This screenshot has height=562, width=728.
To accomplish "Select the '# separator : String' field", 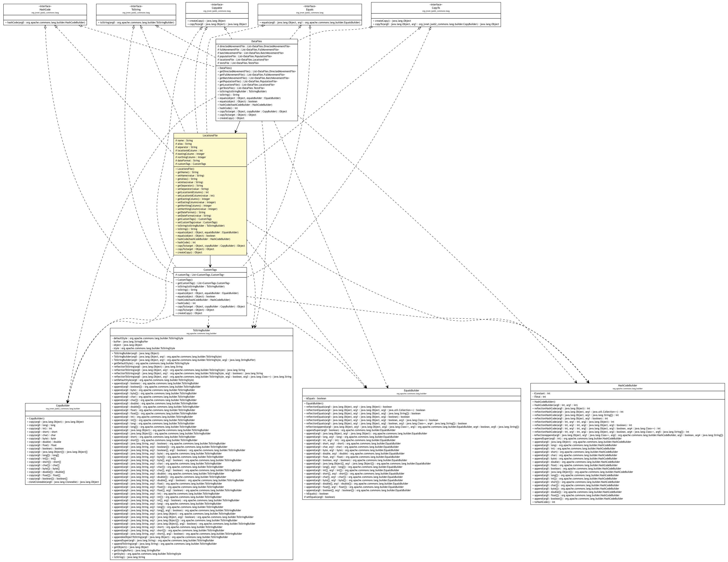I will [x=186, y=147].
